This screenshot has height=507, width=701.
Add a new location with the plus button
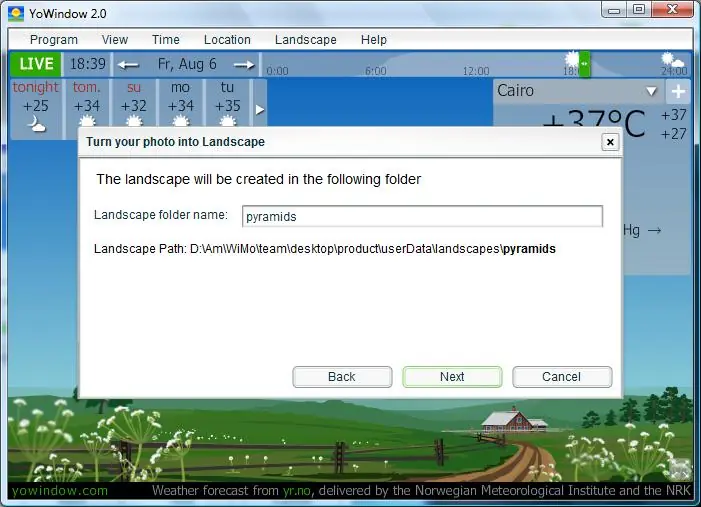coord(678,91)
